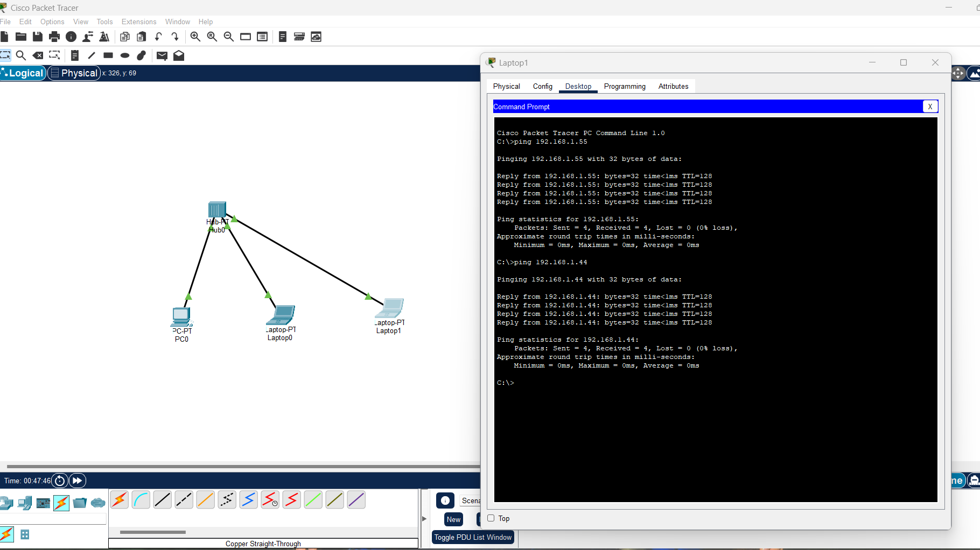Open the Extensions menu
Image resolution: width=980 pixels, height=550 pixels.
pos(139,22)
